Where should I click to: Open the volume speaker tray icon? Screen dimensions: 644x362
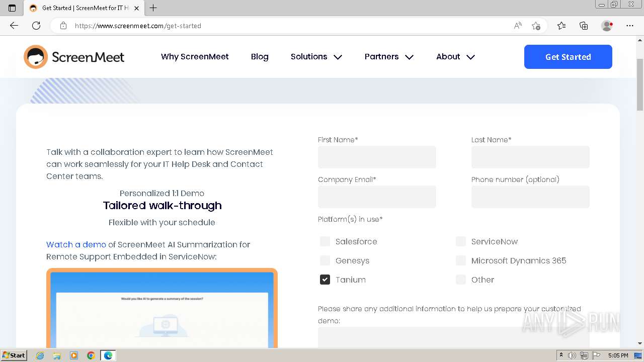(572, 355)
